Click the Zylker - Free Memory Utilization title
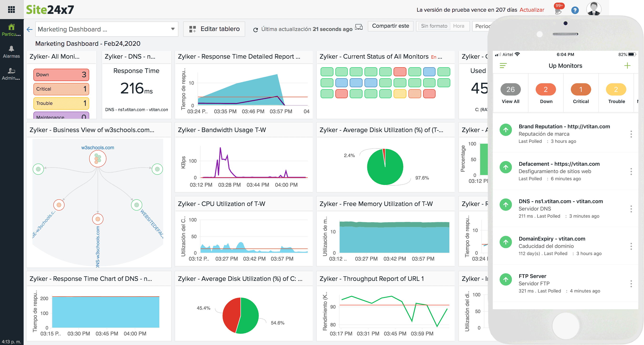 click(x=376, y=204)
